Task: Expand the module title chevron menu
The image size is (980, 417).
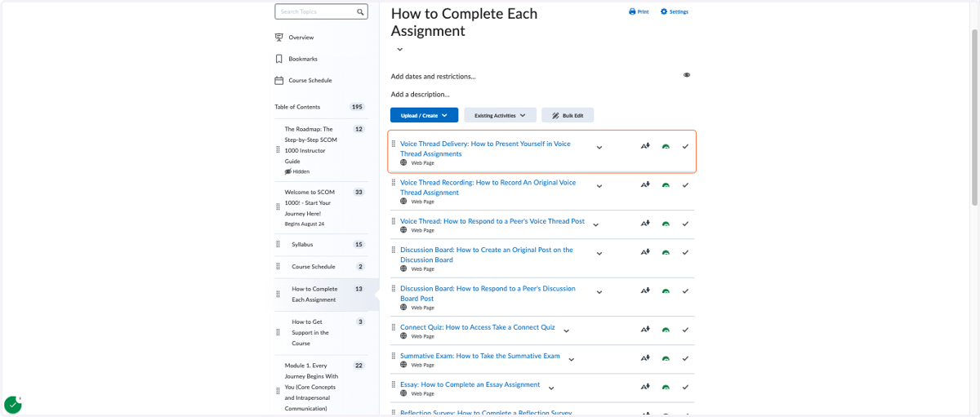Action: tap(399, 50)
